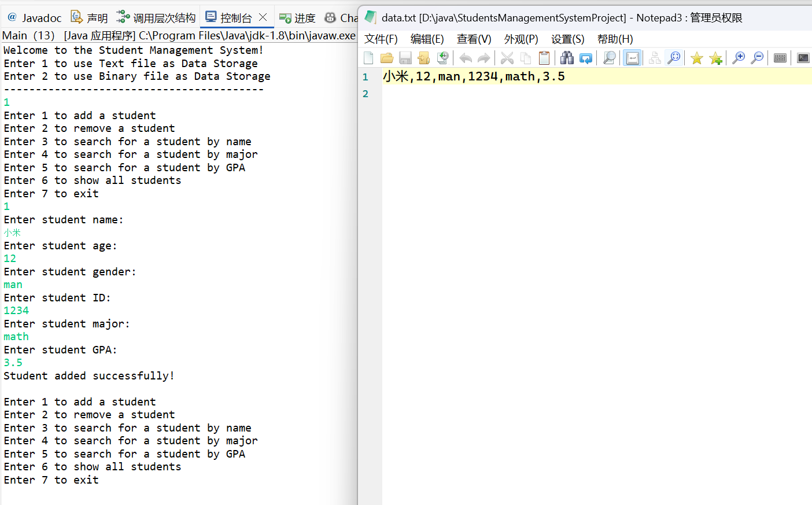Launch command line terminal icon
This screenshot has height=505, width=812.
coord(803,58)
